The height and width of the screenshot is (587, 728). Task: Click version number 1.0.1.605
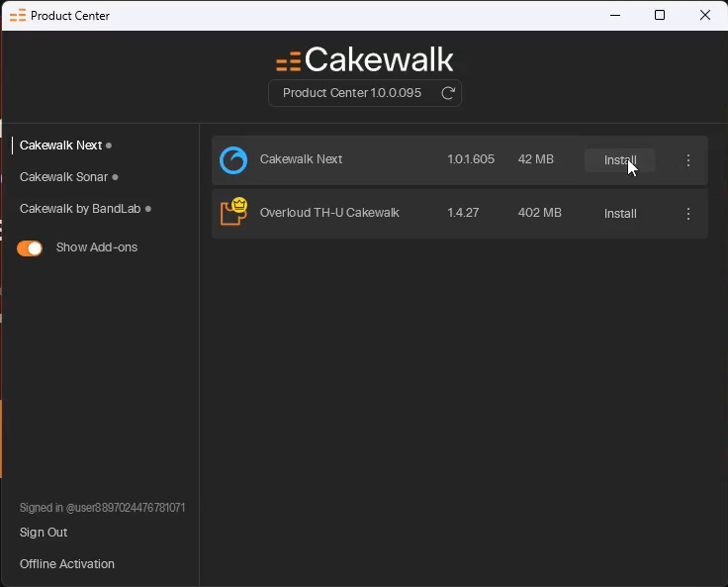(470, 159)
